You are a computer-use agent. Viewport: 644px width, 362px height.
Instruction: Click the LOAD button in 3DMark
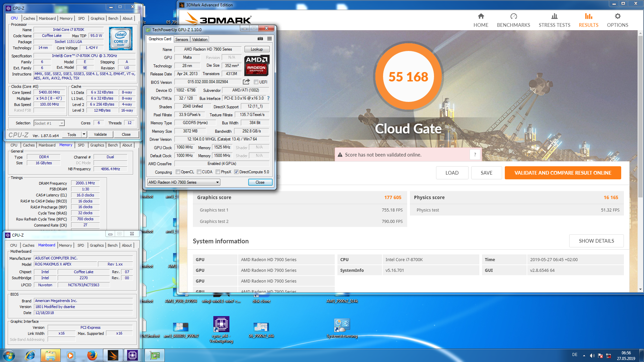[x=452, y=173]
